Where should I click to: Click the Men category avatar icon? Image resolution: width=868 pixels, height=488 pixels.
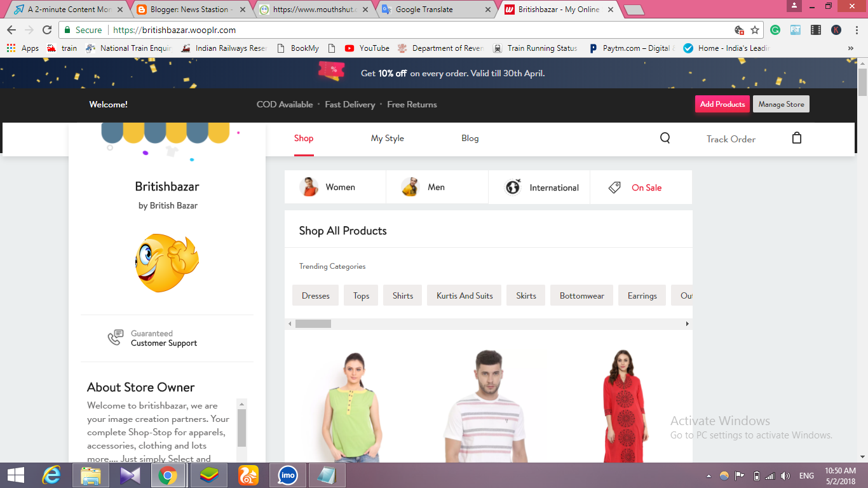coord(410,187)
